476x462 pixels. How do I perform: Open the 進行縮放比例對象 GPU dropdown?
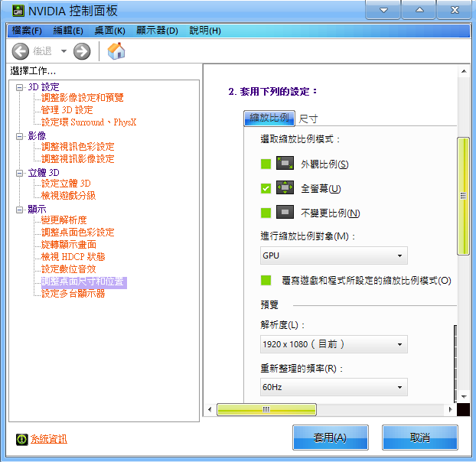pyautogui.click(x=334, y=255)
